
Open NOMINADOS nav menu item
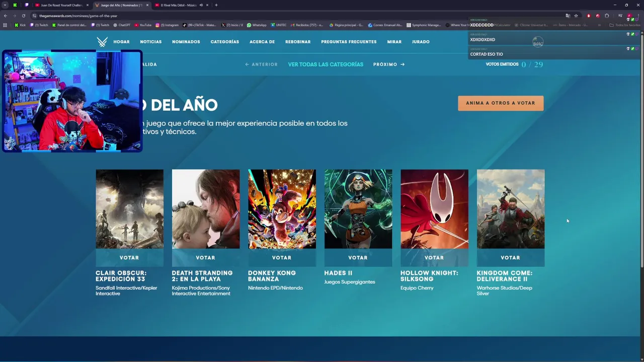coord(186,42)
